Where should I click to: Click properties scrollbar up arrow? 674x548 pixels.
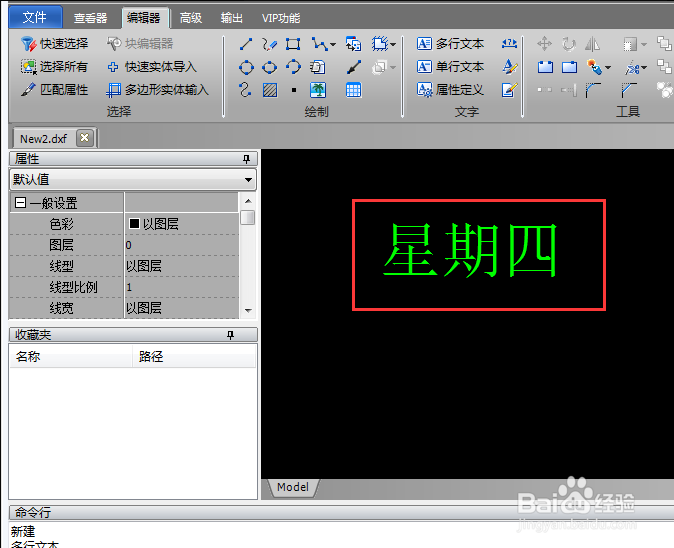(x=248, y=201)
